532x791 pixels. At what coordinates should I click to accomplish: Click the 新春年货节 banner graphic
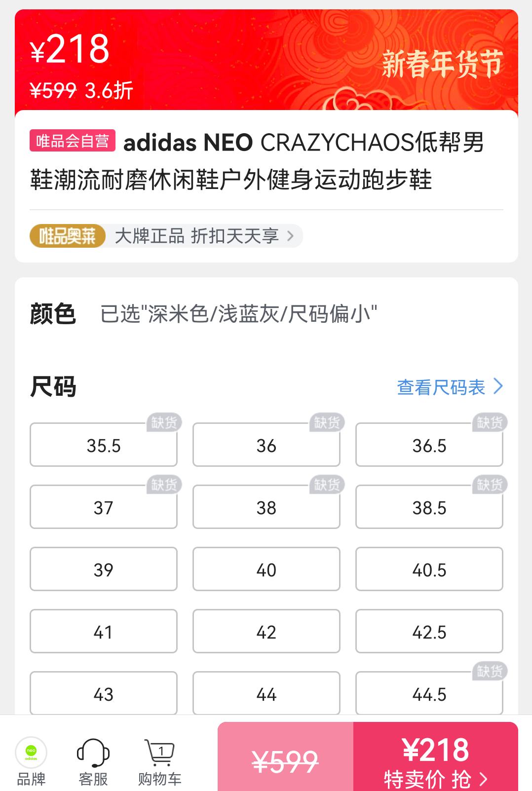click(442, 64)
